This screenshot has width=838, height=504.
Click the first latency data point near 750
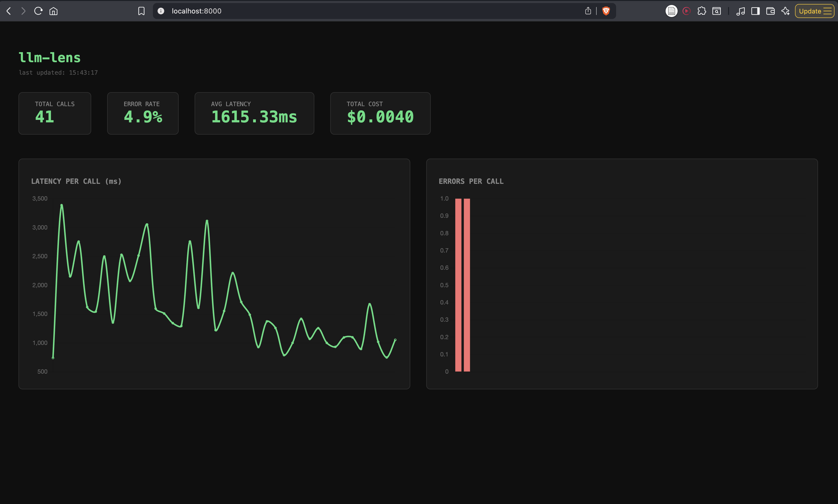(x=53, y=358)
